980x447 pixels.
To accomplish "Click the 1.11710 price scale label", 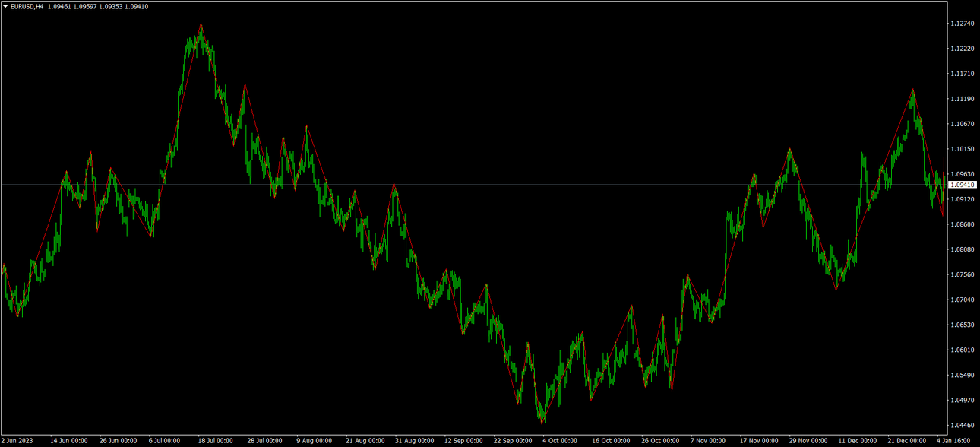I will pos(963,74).
